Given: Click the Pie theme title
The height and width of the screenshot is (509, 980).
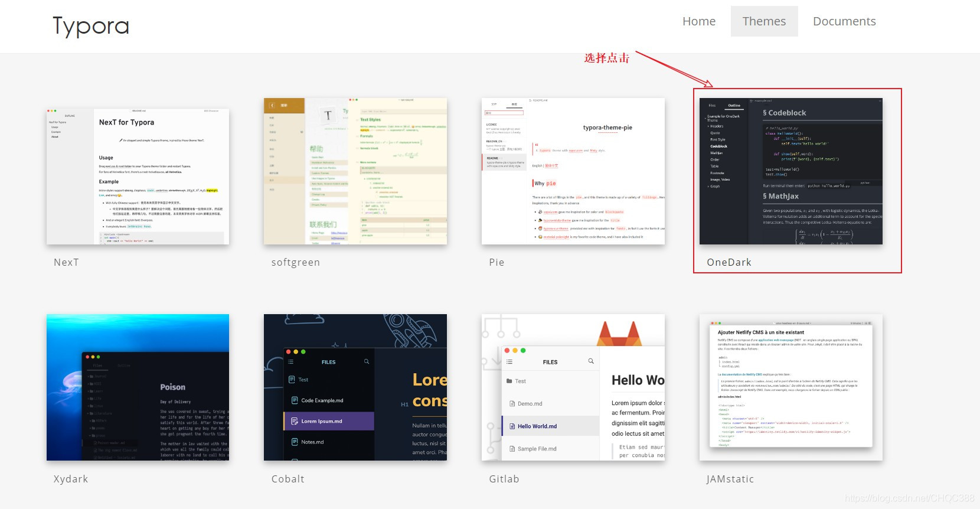Looking at the screenshot, I should [496, 262].
